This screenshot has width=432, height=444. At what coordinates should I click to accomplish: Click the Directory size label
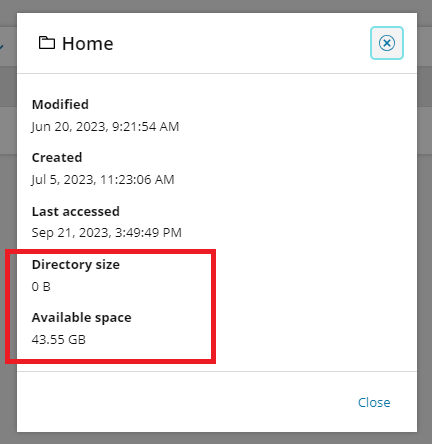point(76,265)
